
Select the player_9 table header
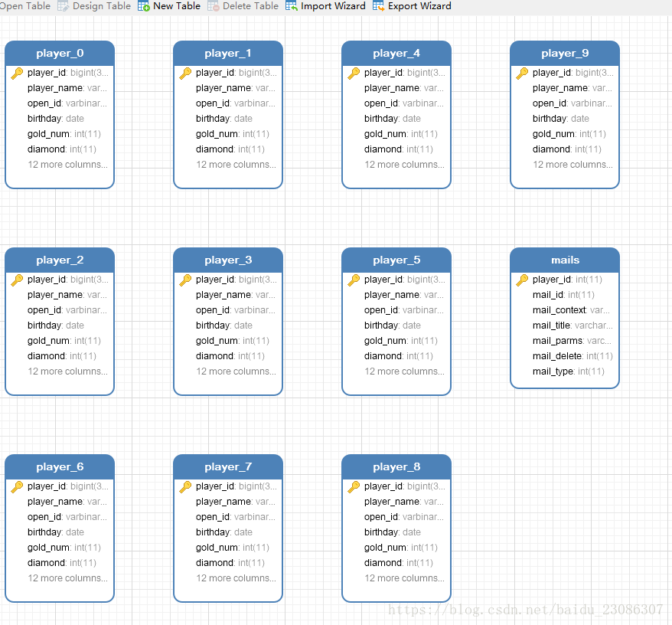pos(565,53)
